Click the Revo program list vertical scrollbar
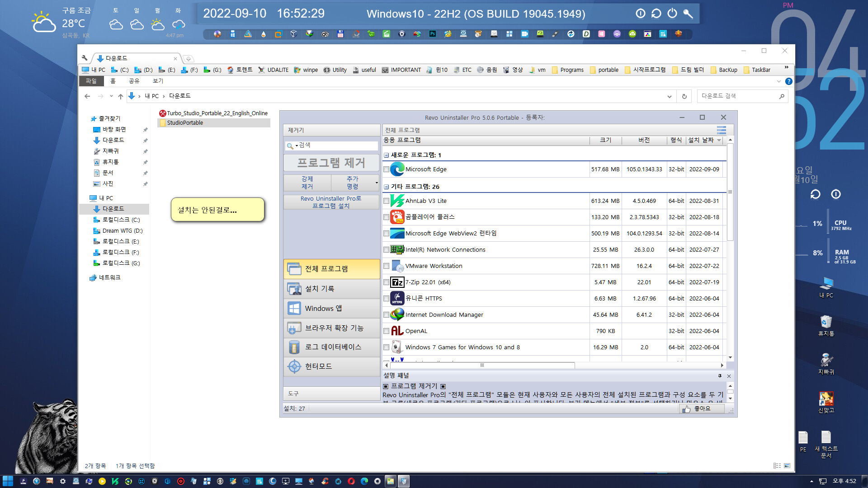 click(730, 192)
